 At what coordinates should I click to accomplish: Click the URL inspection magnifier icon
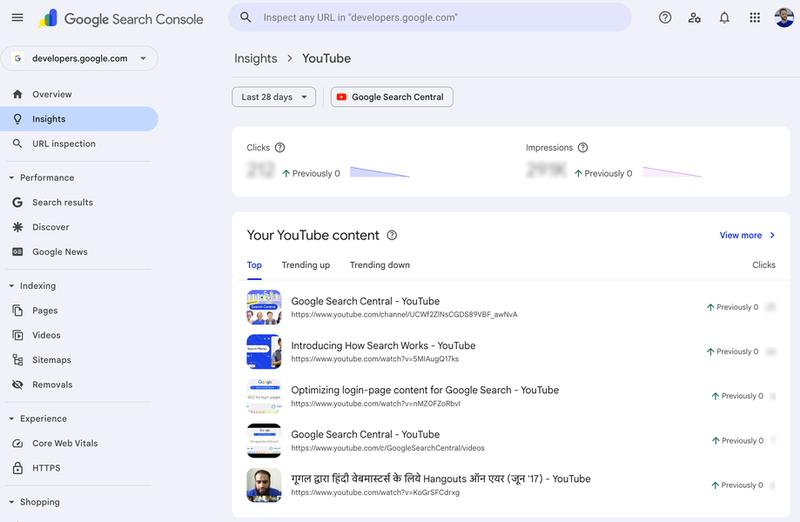17,144
